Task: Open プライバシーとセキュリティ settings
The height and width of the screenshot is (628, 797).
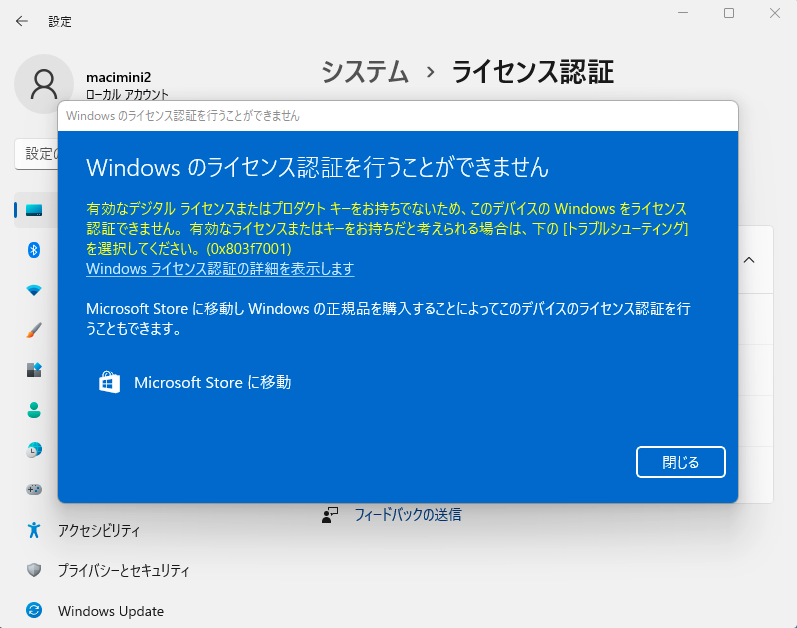Action: click(124, 571)
